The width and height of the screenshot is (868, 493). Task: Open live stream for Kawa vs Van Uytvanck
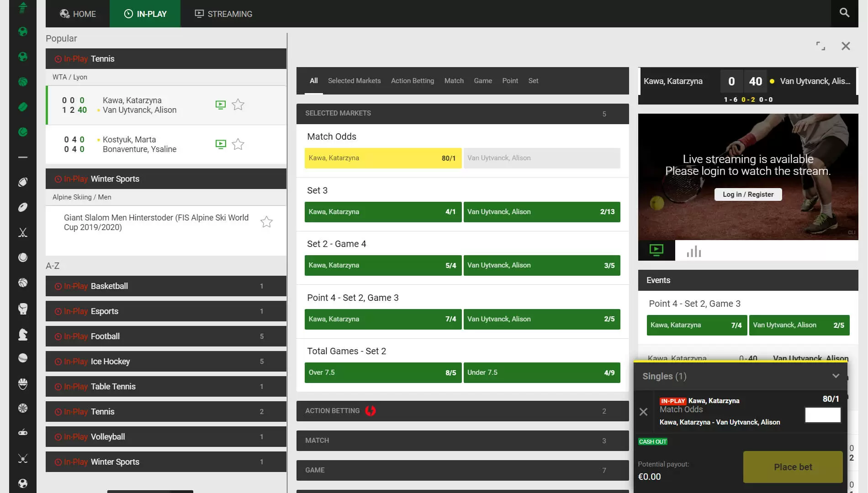pyautogui.click(x=220, y=105)
